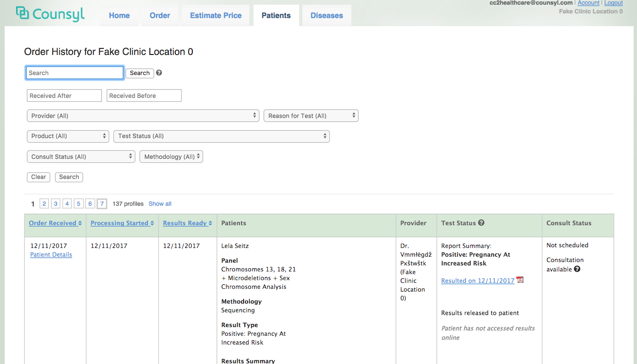Click the Counsyl logo icon
637x364 pixels.
pos(24,13)
